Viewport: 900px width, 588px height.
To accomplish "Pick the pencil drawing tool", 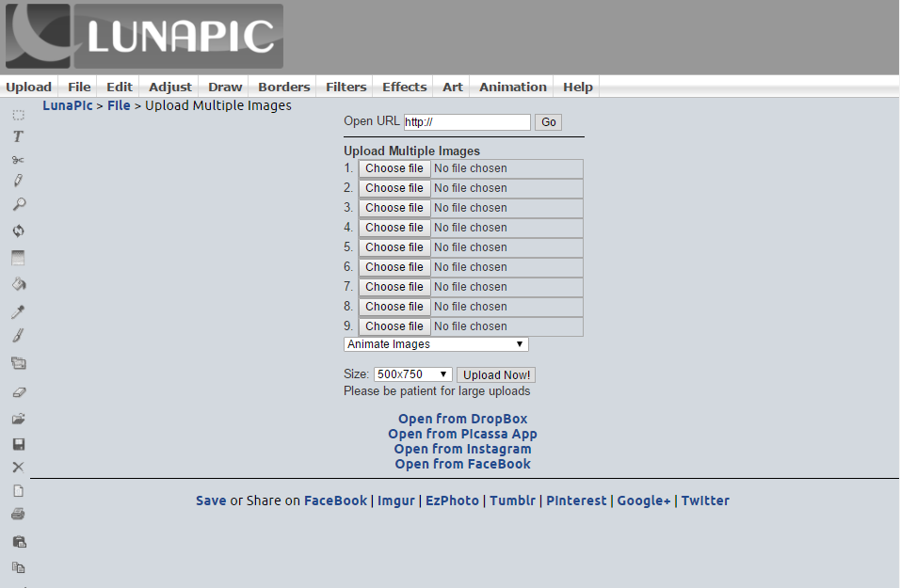I will tap(18, 181).
